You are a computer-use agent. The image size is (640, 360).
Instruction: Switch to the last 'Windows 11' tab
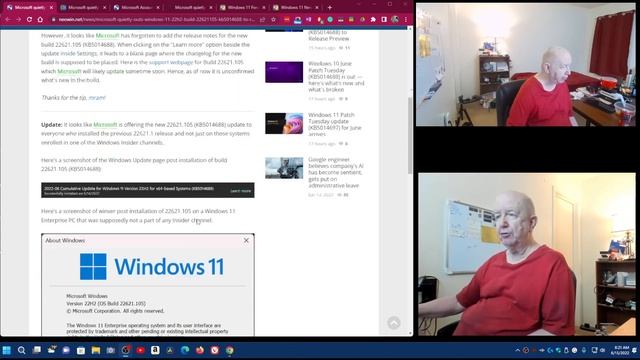pos(296,7)
